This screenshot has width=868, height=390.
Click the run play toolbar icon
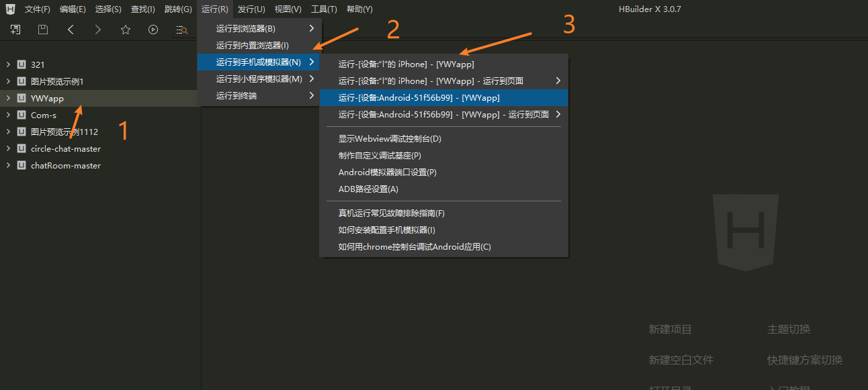tap(153, 30)
